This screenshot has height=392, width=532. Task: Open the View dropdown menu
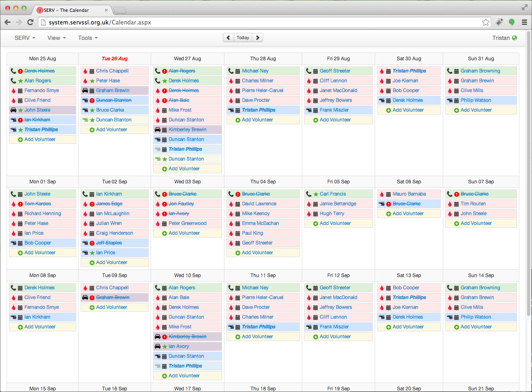pos(56,38)
